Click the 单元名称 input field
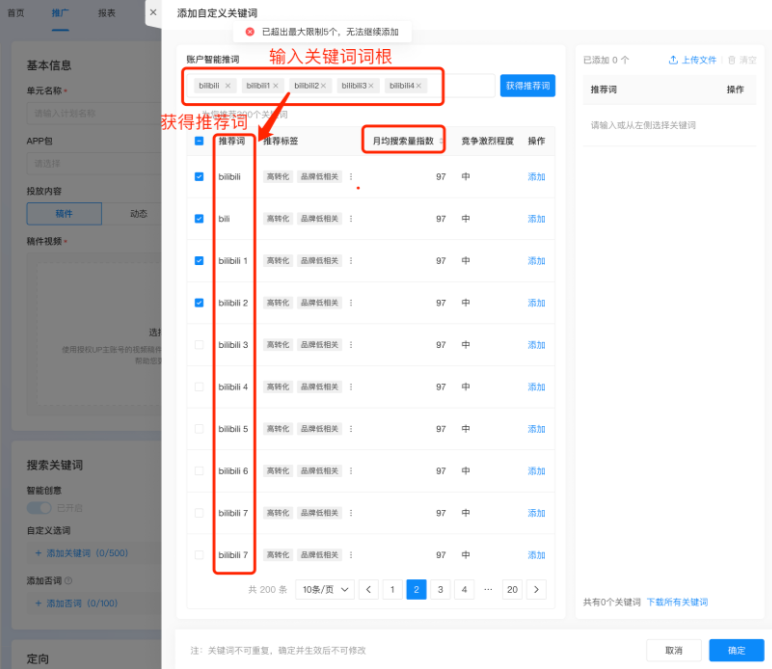Viewport: 772px width, 669px height. (x=94, y=113)
